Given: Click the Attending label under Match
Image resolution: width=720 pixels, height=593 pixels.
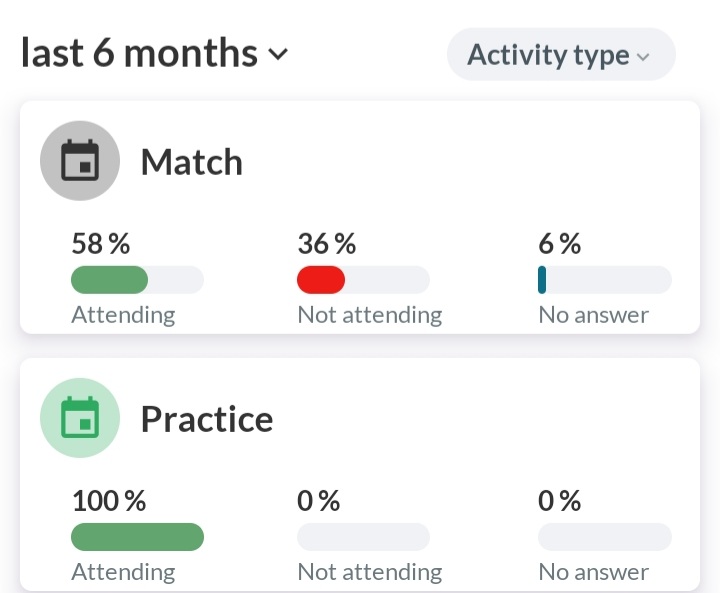Looking at the screenshot, I should [x=123, y=315].
